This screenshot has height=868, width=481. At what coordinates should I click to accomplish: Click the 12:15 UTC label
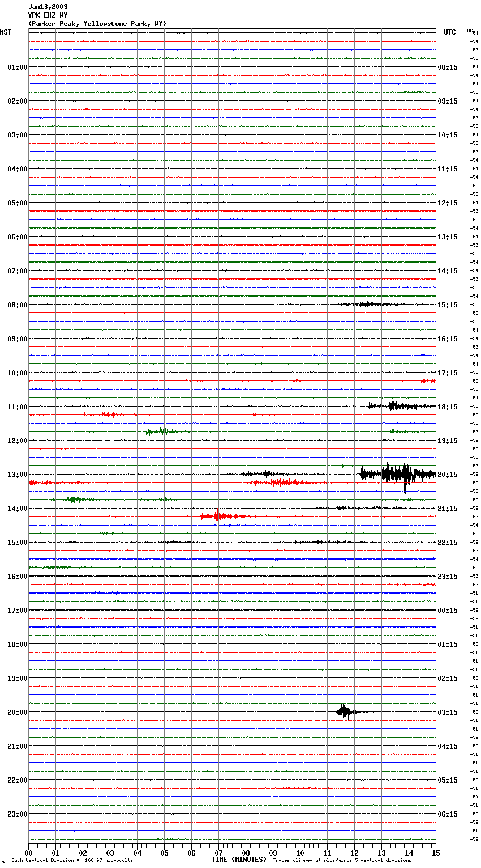tap(448, 203)
